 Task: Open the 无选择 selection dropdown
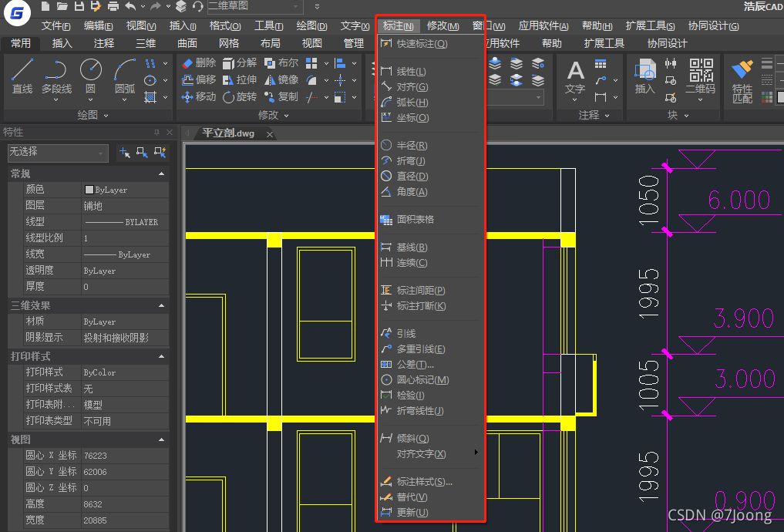(x=58, y=153)
